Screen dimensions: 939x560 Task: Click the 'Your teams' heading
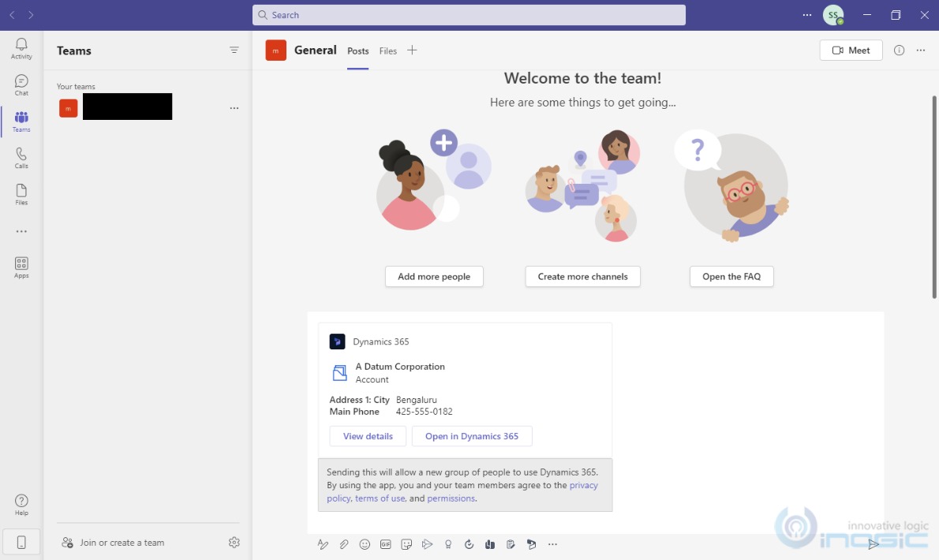tap(76, 86)
